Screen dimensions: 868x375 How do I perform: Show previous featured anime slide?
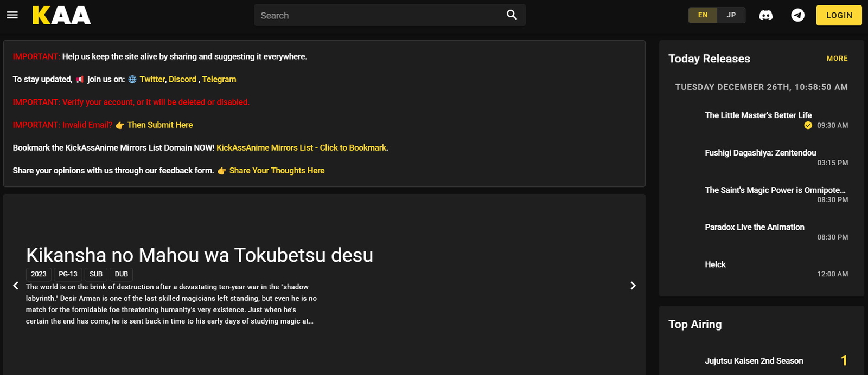pyautogui.click(x=16, y=286)
